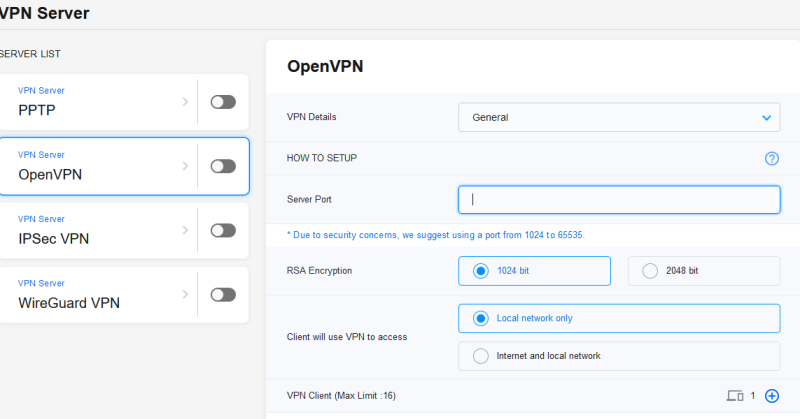This screenshot has width=800, height=419.
Task: Toggle the PPTP server switch
Action: pos(223,102)
